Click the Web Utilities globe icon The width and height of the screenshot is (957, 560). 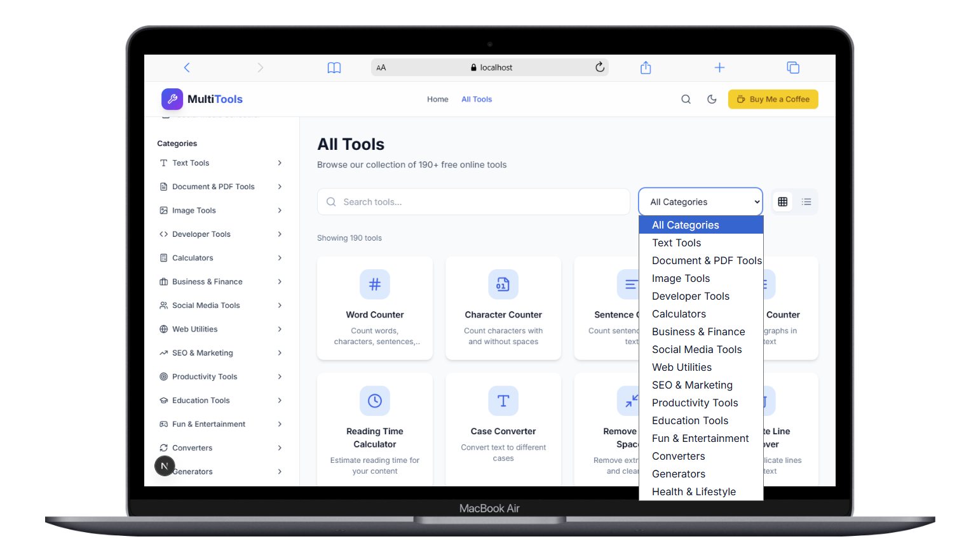pyautogui.click(x=163, y=329)
